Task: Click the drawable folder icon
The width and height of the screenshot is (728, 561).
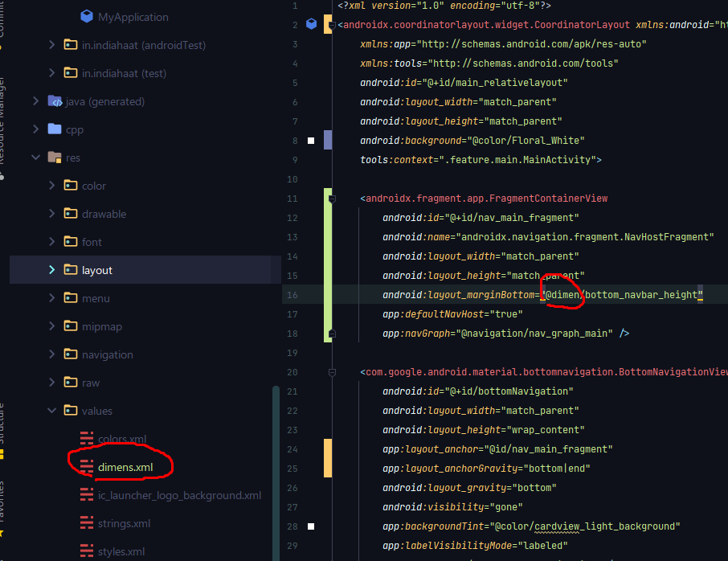Action: point(71,213)
